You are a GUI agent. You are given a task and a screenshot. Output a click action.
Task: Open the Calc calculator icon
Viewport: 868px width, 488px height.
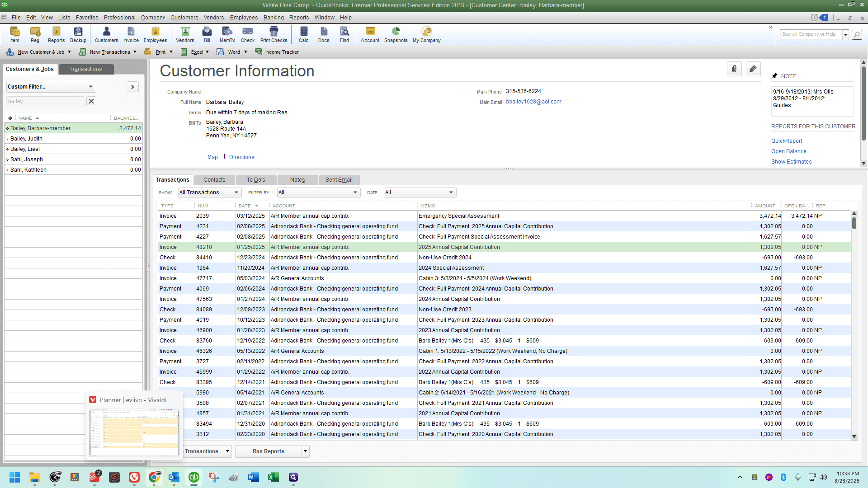(303, 34)
